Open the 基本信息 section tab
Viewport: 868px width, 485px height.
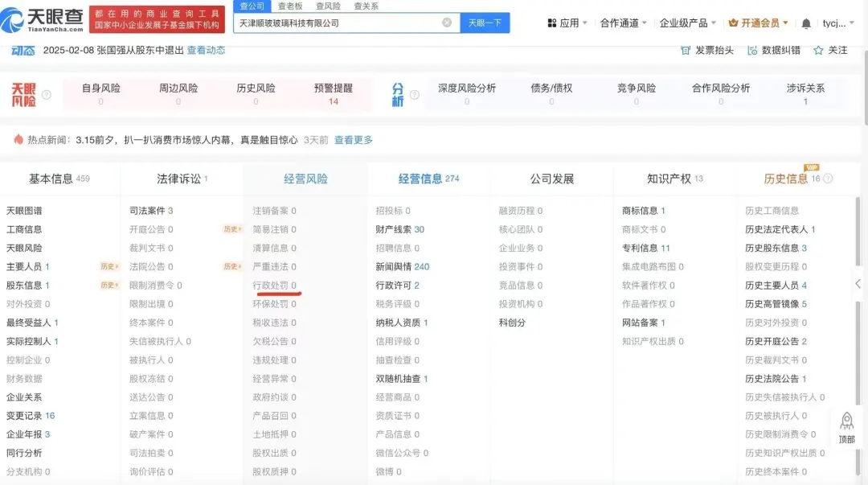click(x=59, y=179)
